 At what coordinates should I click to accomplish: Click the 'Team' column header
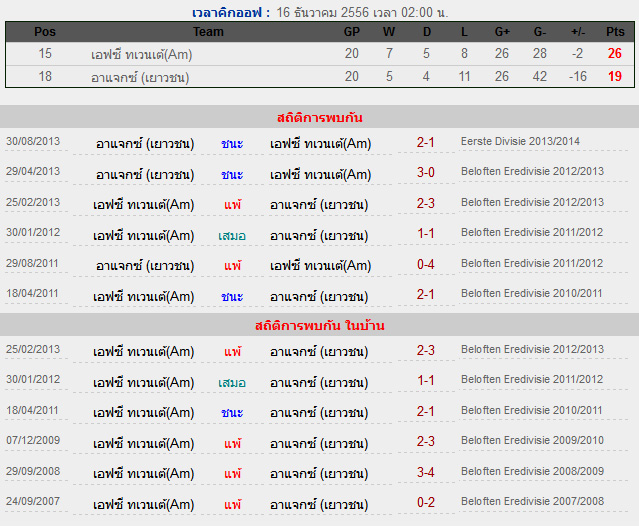tap(208, 32)
